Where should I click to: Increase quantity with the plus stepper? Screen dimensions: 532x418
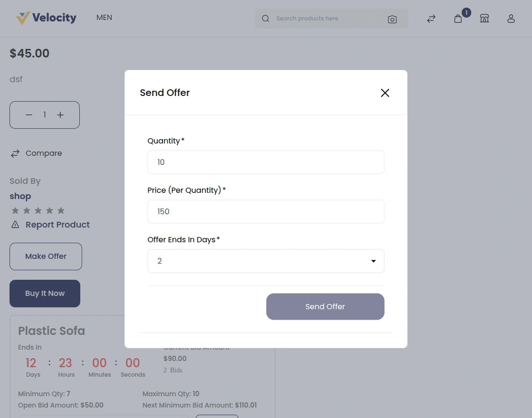click(60, 114)
